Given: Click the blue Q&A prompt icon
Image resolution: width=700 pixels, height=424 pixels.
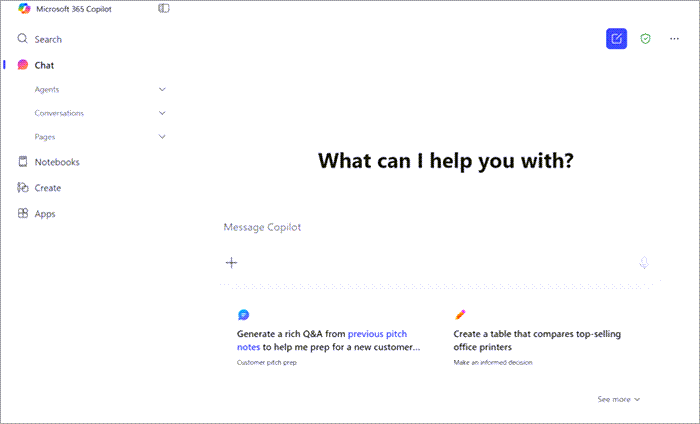Looking at the screenshot, I should (243, 315).
